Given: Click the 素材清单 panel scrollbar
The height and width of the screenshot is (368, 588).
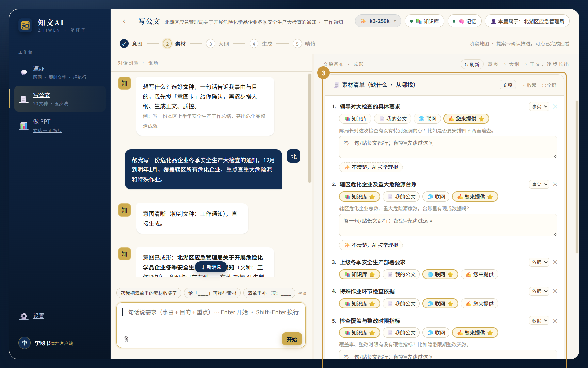Looking at the screenshot, I should pyautogui.click(x=577, y=177).
